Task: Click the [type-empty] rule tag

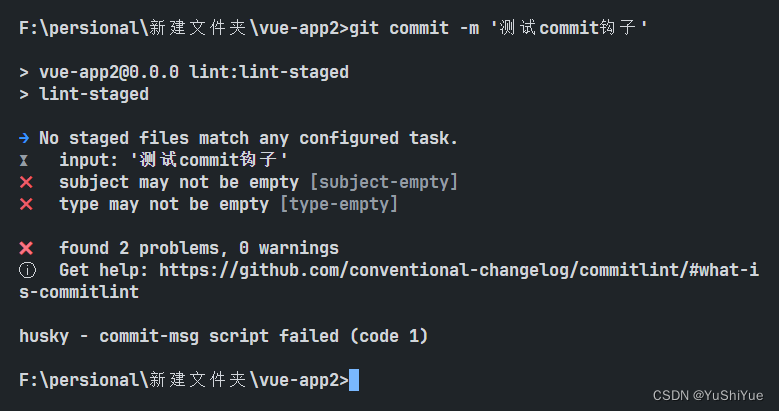Action: [339, 204]
